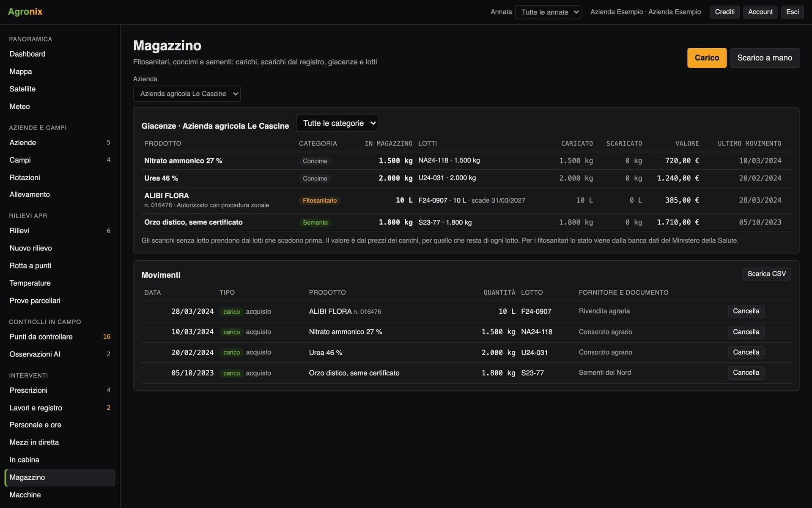
Task: Open the Temperature page
Action: 60,283
